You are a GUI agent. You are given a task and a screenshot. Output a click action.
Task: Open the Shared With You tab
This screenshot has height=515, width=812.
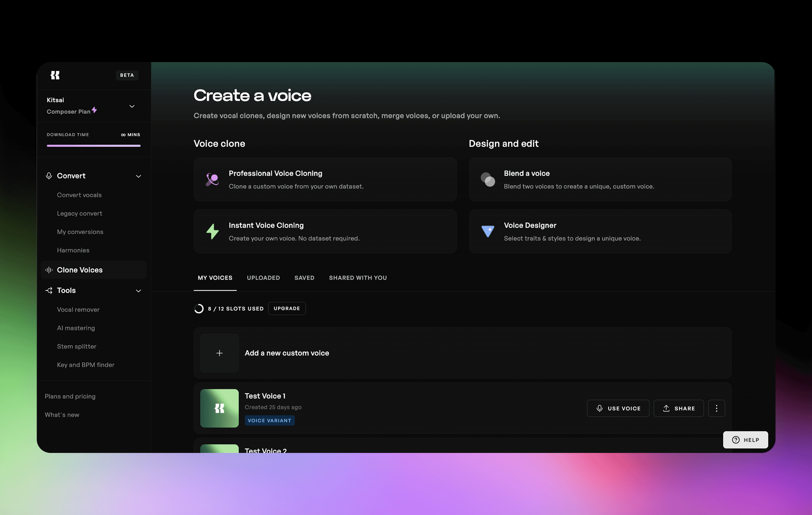358,278
